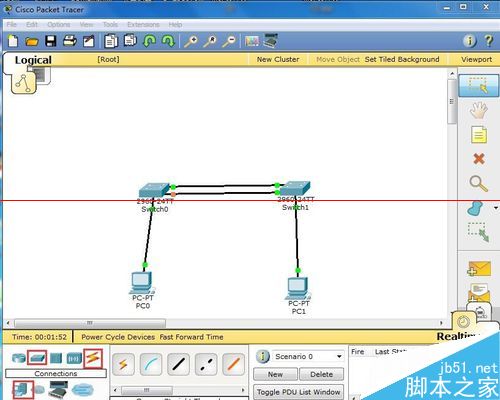The width and height of the screenshot is (500, 400).
Task: Click Set Tiled Background
Action: click(402, 59)
